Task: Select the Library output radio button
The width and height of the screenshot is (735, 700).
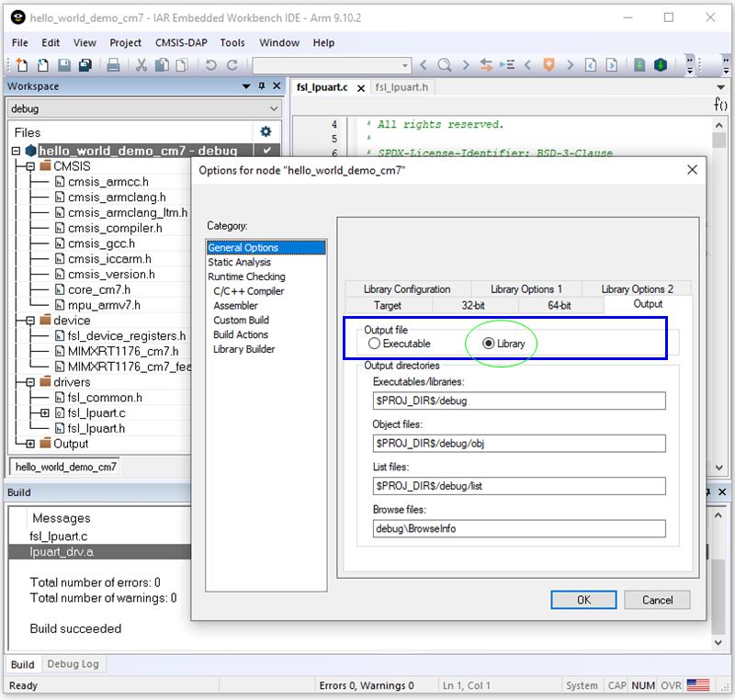Action: pos(488,344)
